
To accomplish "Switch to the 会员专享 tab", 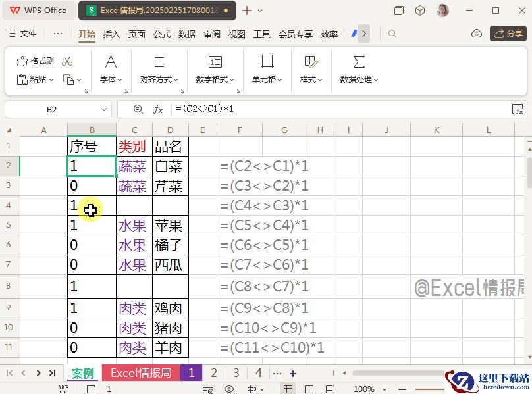I will 296,34.
